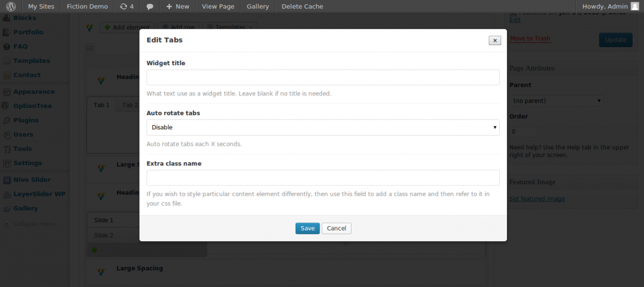644x287 pixels.
Task: Open the Parent page dropdown
Action: (x=556, y=100)
